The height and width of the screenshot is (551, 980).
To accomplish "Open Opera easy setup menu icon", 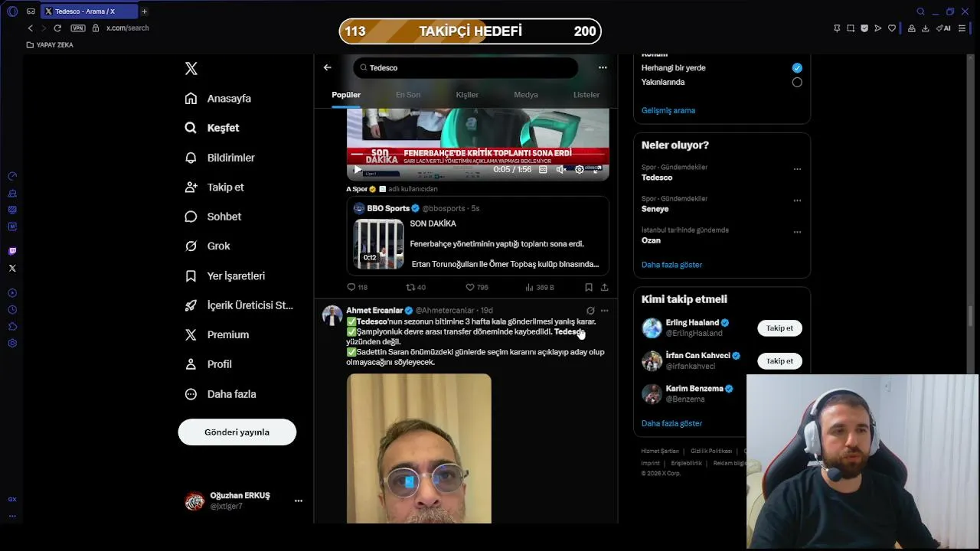I will coord(962,28).
